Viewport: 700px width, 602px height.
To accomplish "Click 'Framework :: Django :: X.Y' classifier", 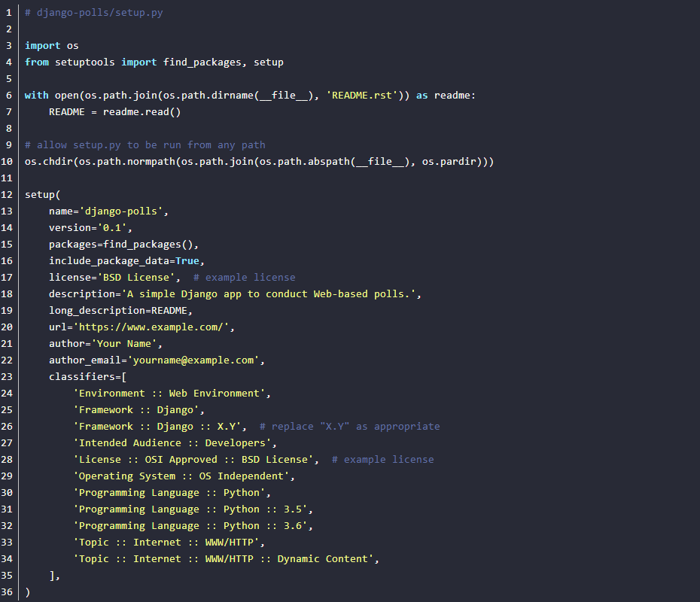I will (x=157, y=426).
